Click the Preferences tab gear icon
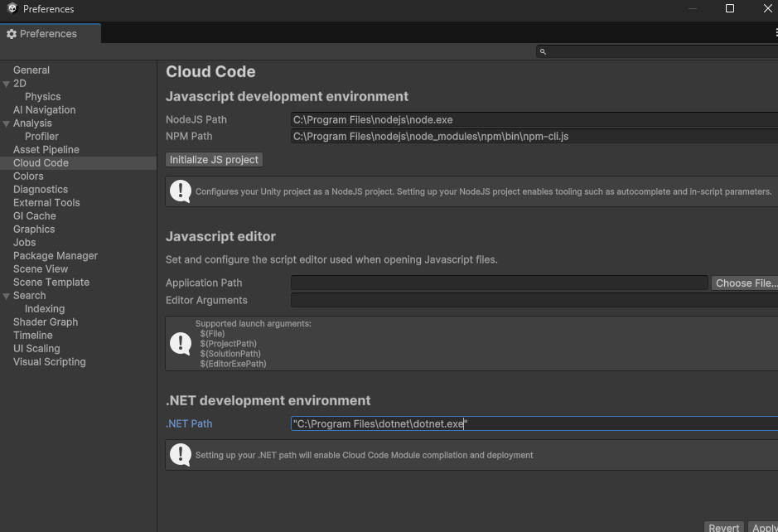The image size is (778, 532). tap(12, 34)
